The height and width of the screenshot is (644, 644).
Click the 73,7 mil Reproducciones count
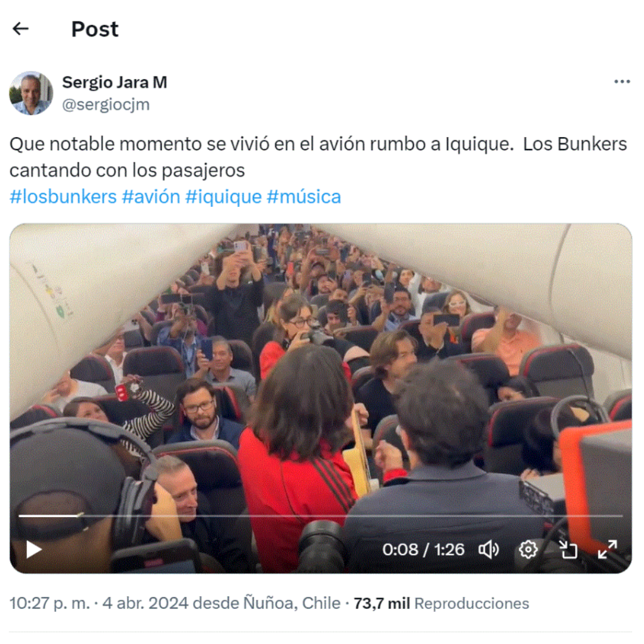point(441,603)
